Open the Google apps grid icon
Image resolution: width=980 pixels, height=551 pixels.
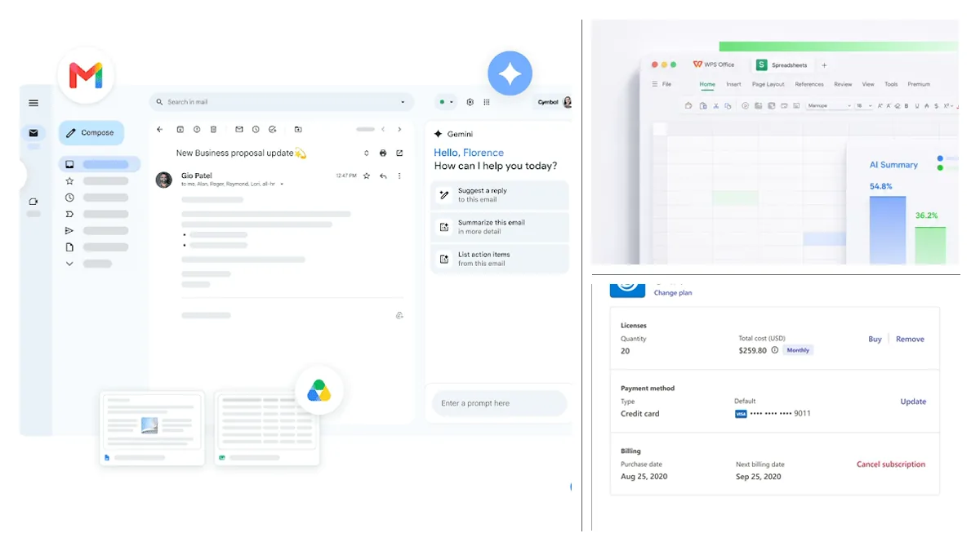[x=487, y=102]
